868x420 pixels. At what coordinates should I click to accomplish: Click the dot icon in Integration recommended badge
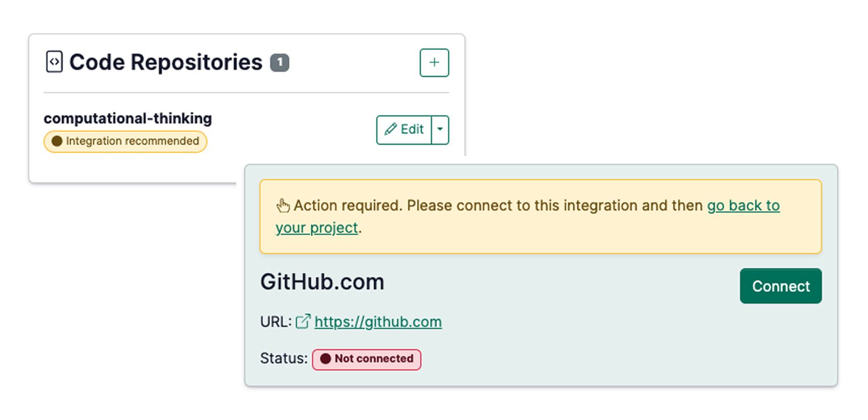click(x=56, y=141)
